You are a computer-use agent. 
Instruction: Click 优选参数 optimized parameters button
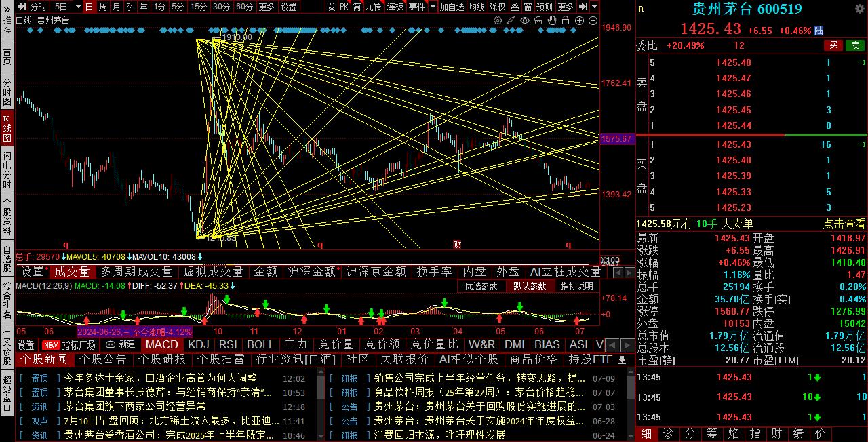(481, 286)
